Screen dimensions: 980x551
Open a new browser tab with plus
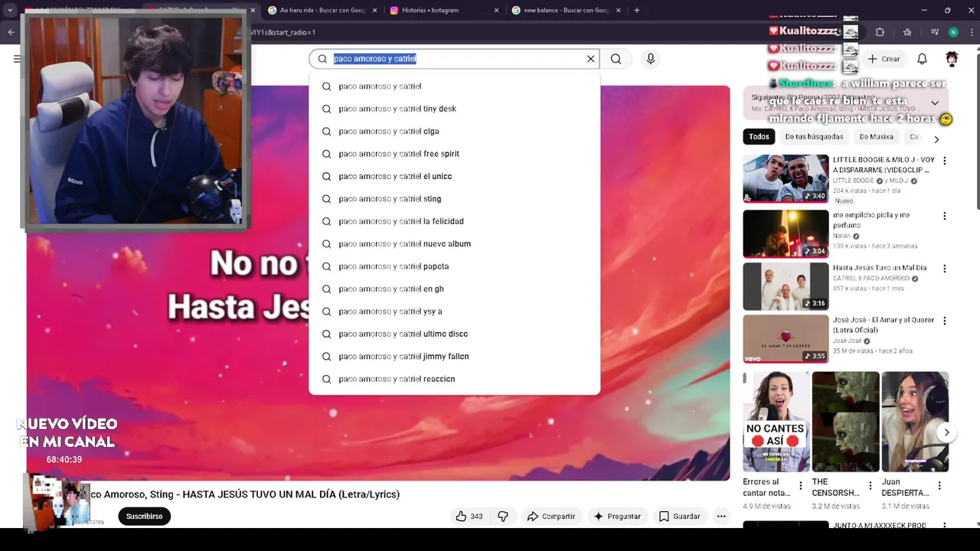pyautogui.click(x=636, y=10)
